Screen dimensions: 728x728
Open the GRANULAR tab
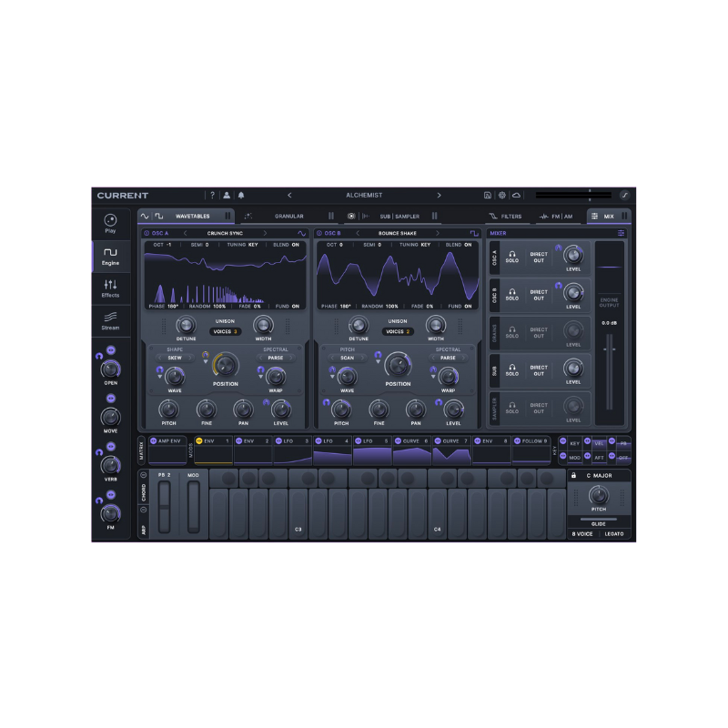(288, 217)
